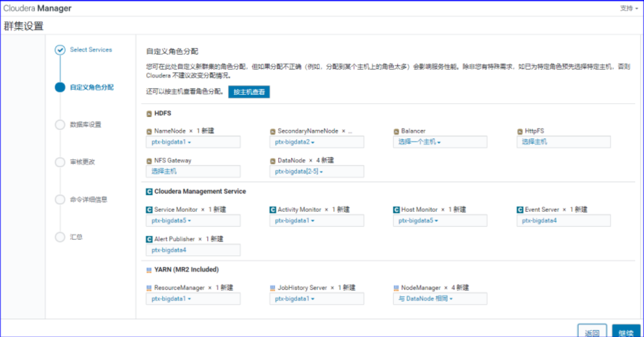The width and height of the screenshot is (644, 337).
Task: Open DataNode hosts dropdown ptx-bigdata[2-5]
Action: pyautogui.click(x=317, y=172)
